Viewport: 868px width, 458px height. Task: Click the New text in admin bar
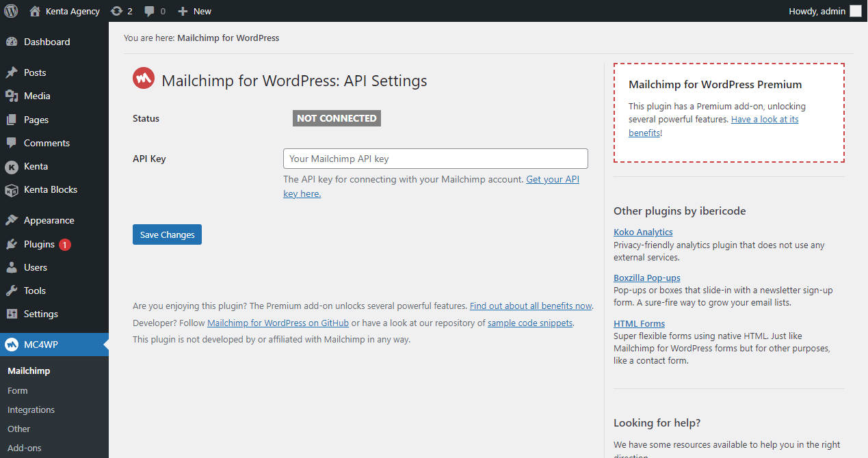[x=202, y=12]
